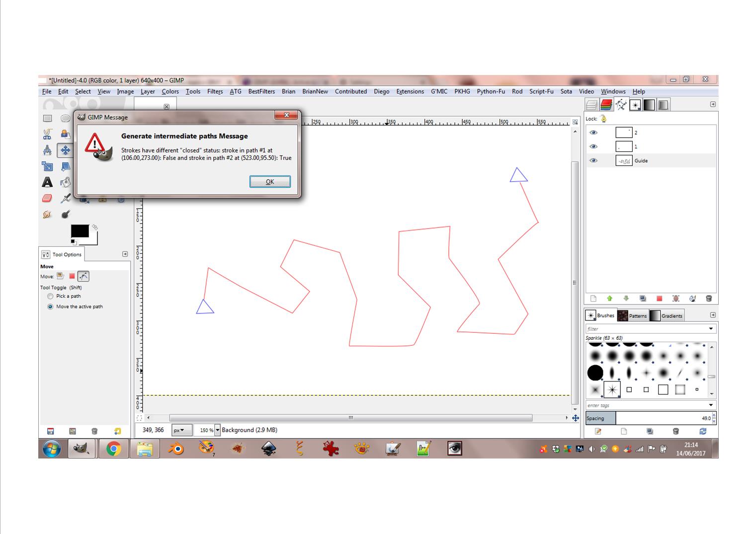Refresh the brushes list
This screenshot has width=756, height=534.
[703, 431]
